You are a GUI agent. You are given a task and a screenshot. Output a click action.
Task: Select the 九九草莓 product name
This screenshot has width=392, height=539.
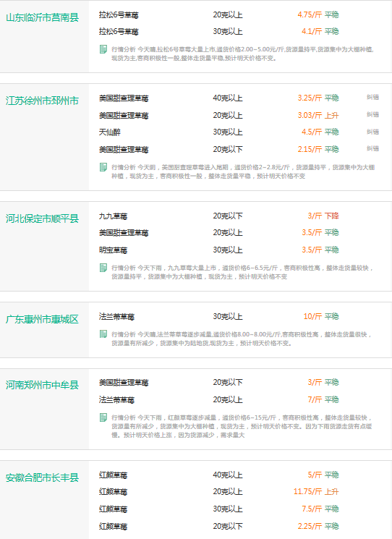[x=113, y=216]
